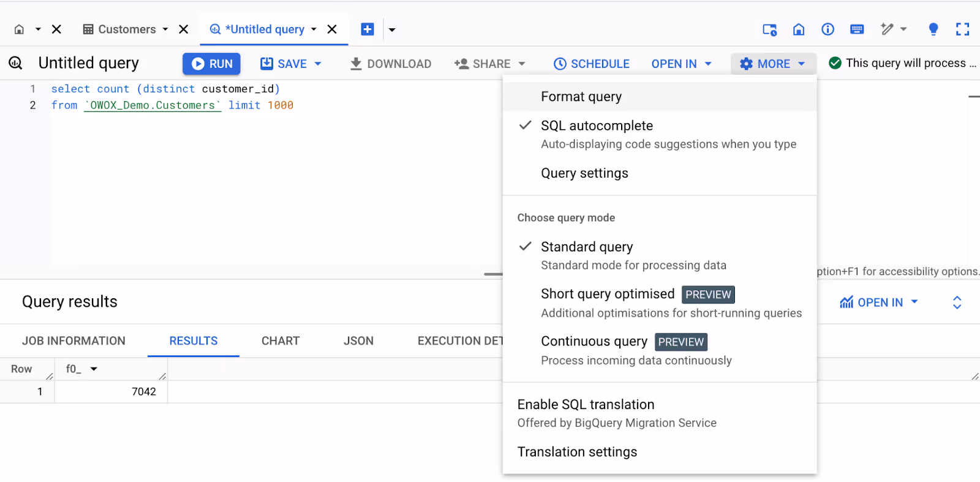Switch to EXECUTION DETAILS tab
This screenshot has height=482, width=980.
tap(460, 341)
